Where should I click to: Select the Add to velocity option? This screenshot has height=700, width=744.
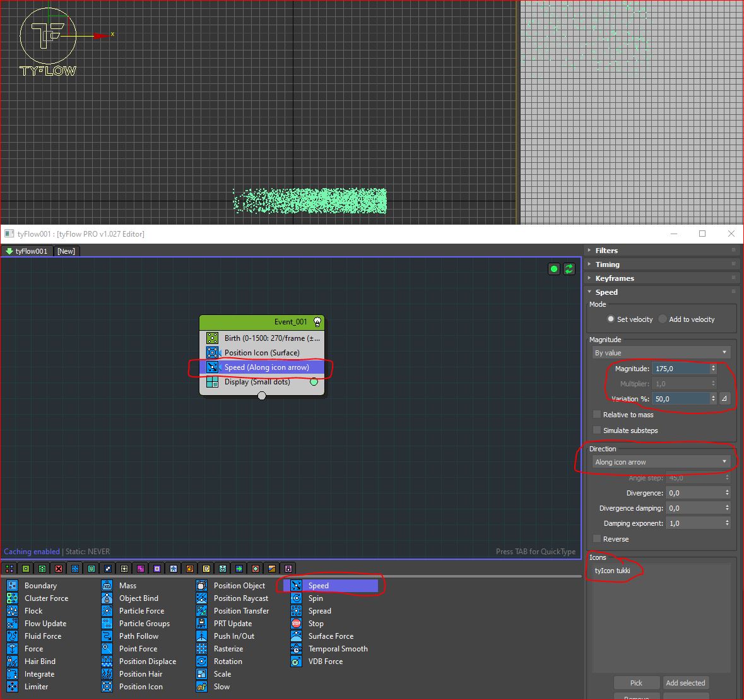tap(687, 319)
